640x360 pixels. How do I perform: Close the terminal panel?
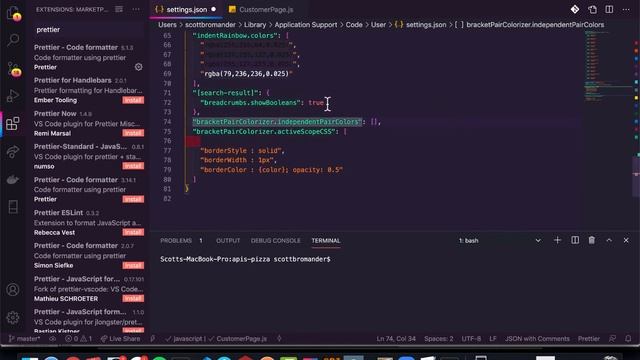tap(626, 240)
